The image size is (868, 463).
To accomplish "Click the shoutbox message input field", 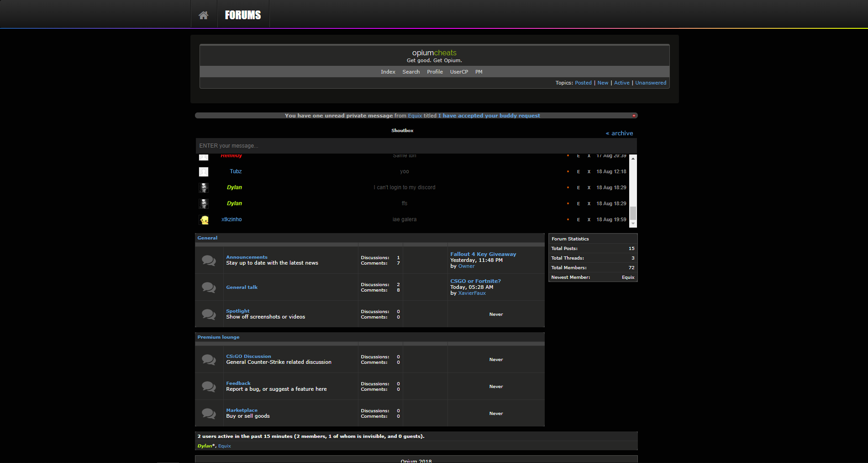I will click(x=416, y=146).
